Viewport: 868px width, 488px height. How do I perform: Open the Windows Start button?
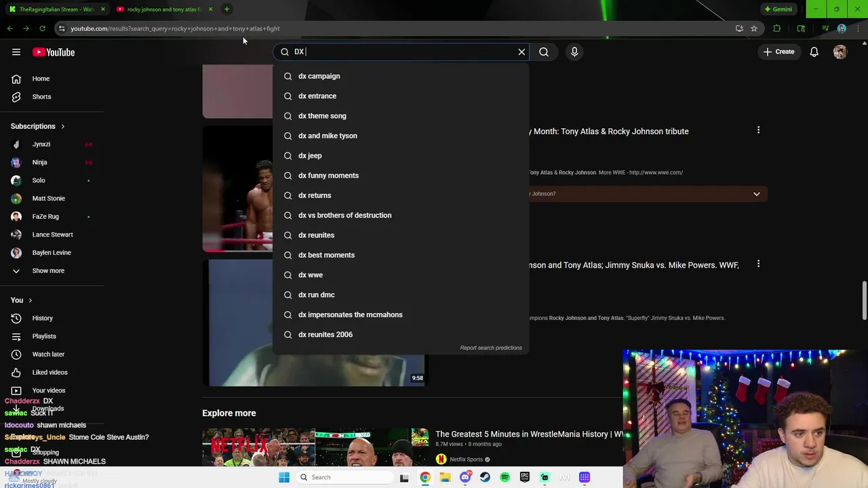284,477
